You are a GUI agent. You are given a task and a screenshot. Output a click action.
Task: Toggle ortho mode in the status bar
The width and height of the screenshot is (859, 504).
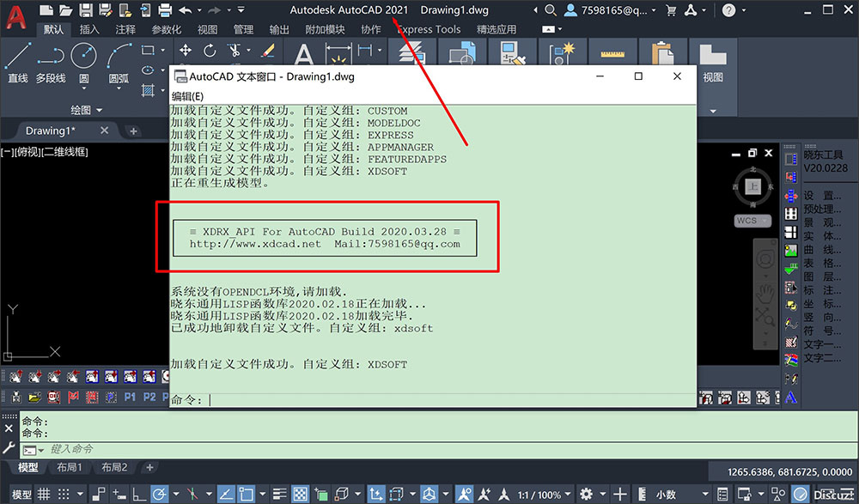point(137,494)
